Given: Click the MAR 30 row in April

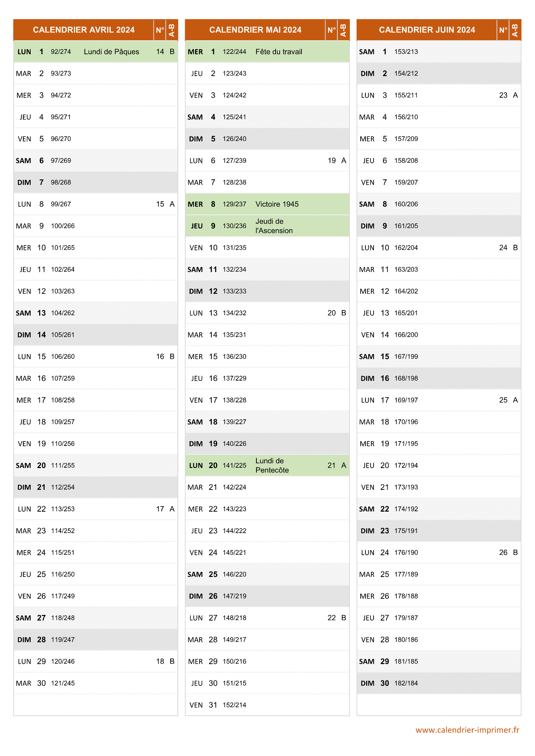Looking at the screenshot, I should 96,683.
